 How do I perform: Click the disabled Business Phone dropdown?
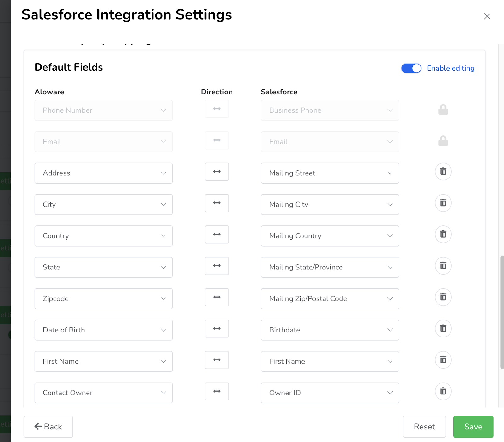[x=330, y=110]
